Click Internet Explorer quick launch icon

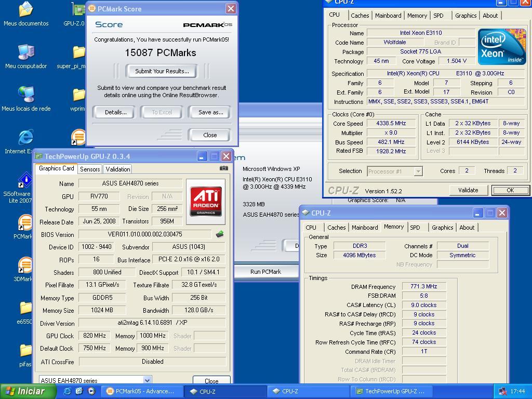pyautogui.click(x=67, y=391)
